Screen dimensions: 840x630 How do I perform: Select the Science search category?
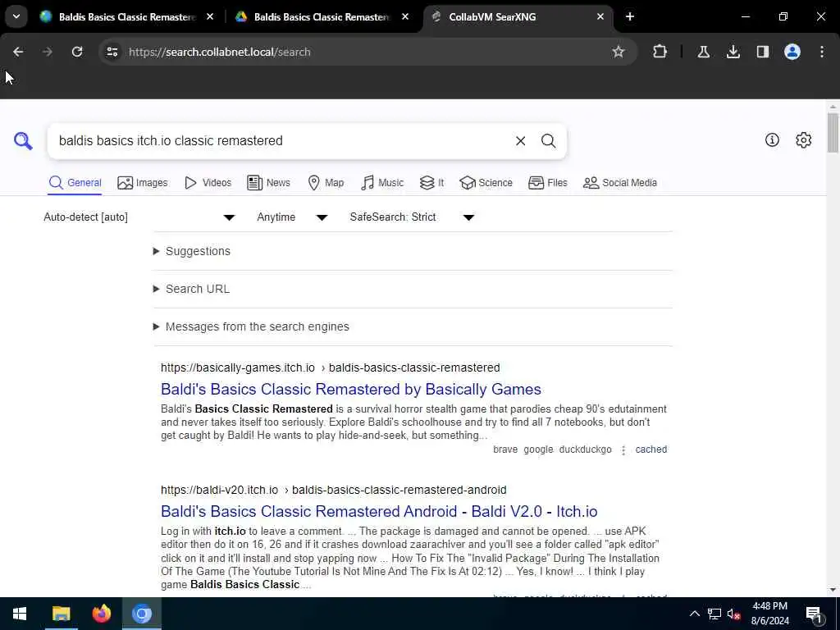pyautogui.click(x=486, y=183)
